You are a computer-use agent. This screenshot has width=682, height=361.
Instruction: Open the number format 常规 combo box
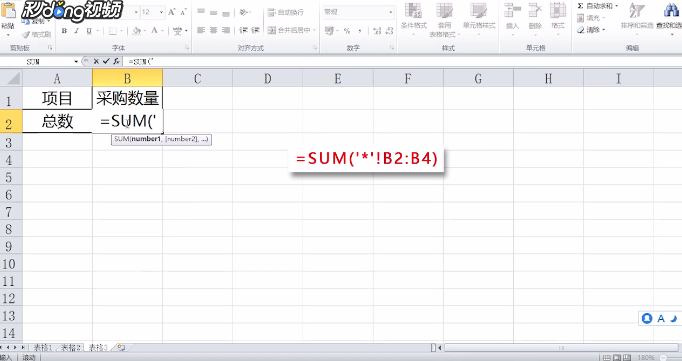[358, 12]
